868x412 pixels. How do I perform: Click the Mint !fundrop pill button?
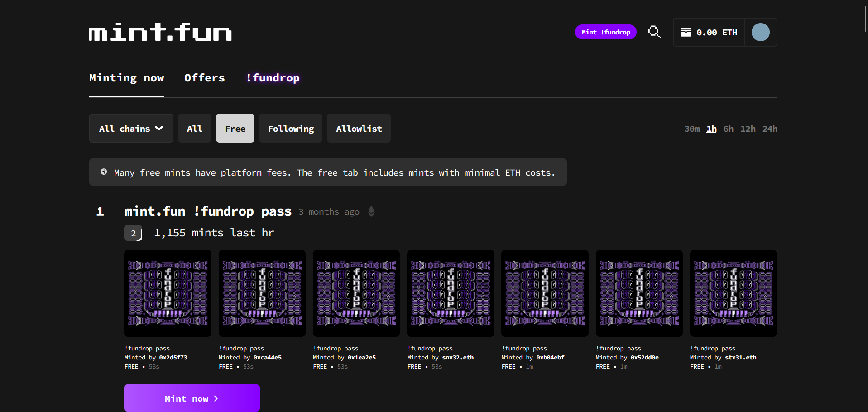click(606, 32)
